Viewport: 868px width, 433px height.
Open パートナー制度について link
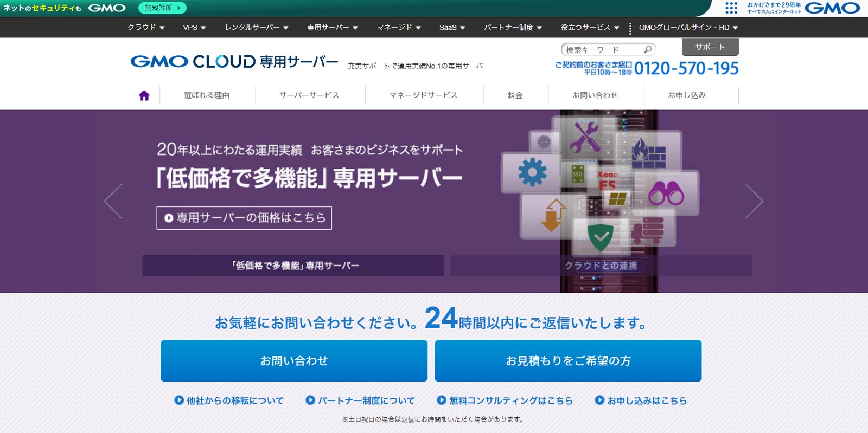pos(360,400)
